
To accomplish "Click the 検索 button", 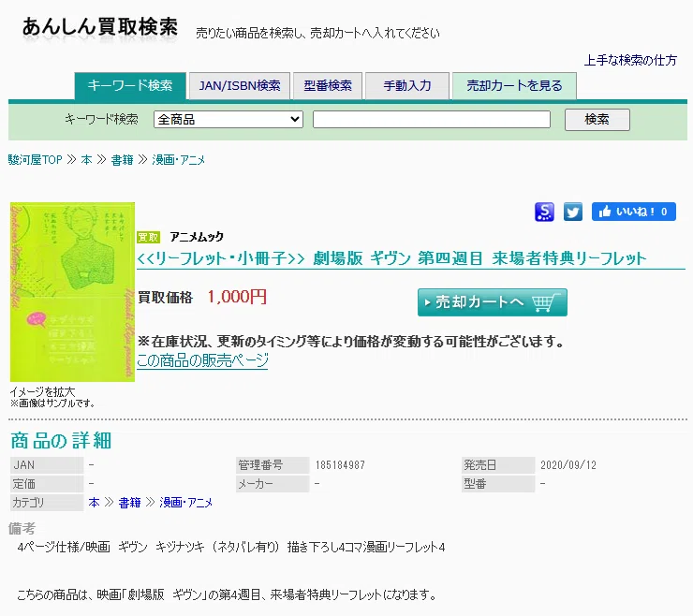I will pyautogui.click(x=597, y=119).
